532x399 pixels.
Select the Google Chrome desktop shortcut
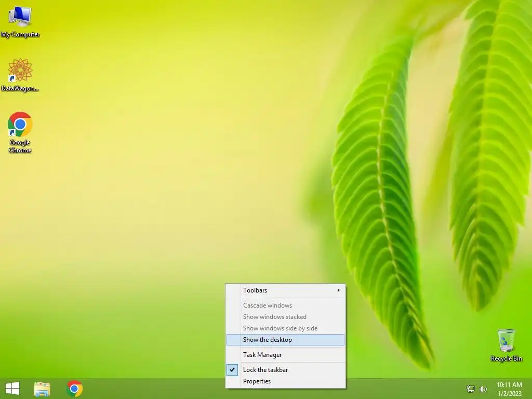click(x=20, y=132)
